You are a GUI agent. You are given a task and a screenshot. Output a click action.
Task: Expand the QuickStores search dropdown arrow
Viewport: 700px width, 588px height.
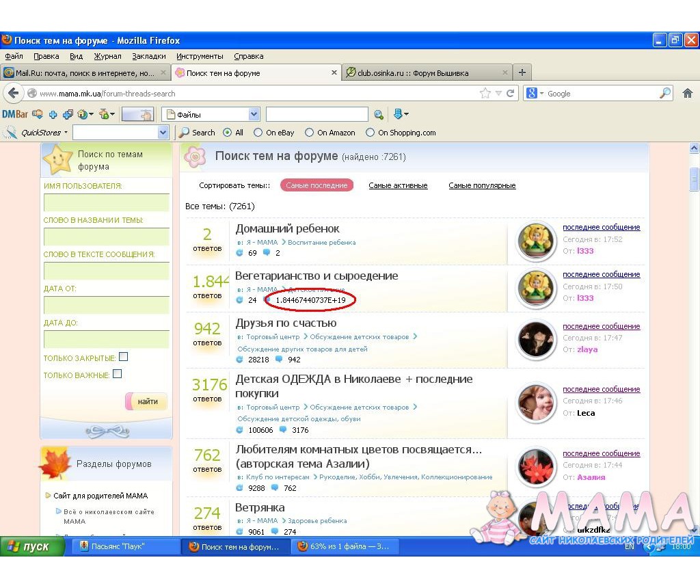coord(163,133)
